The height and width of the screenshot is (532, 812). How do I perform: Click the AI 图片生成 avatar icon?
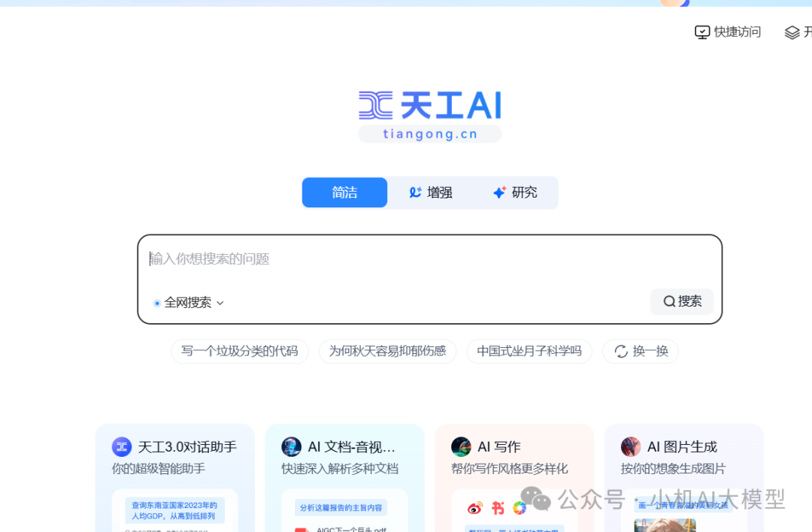coord(631,446)
